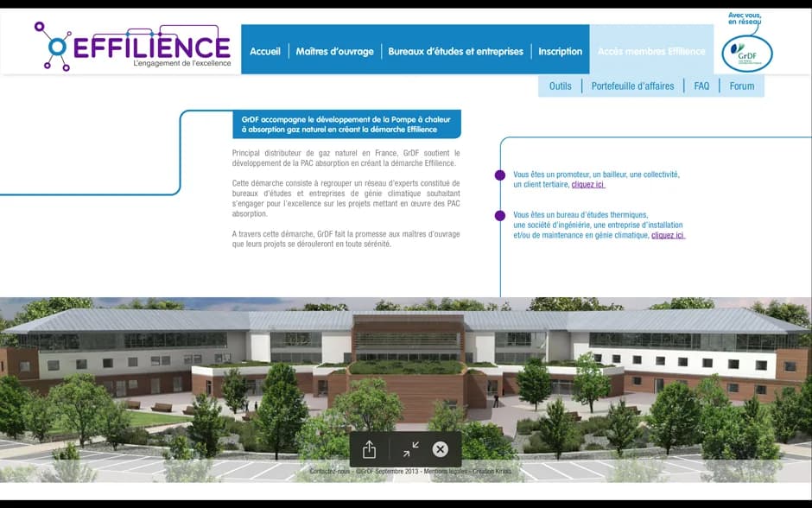Go to the Inscription page

coord(561,51)
